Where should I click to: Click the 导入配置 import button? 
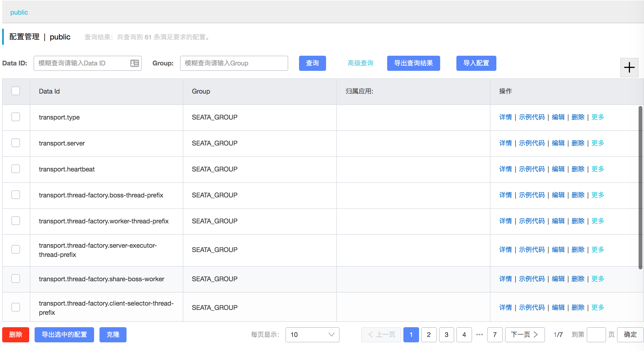tap(476, 63)
